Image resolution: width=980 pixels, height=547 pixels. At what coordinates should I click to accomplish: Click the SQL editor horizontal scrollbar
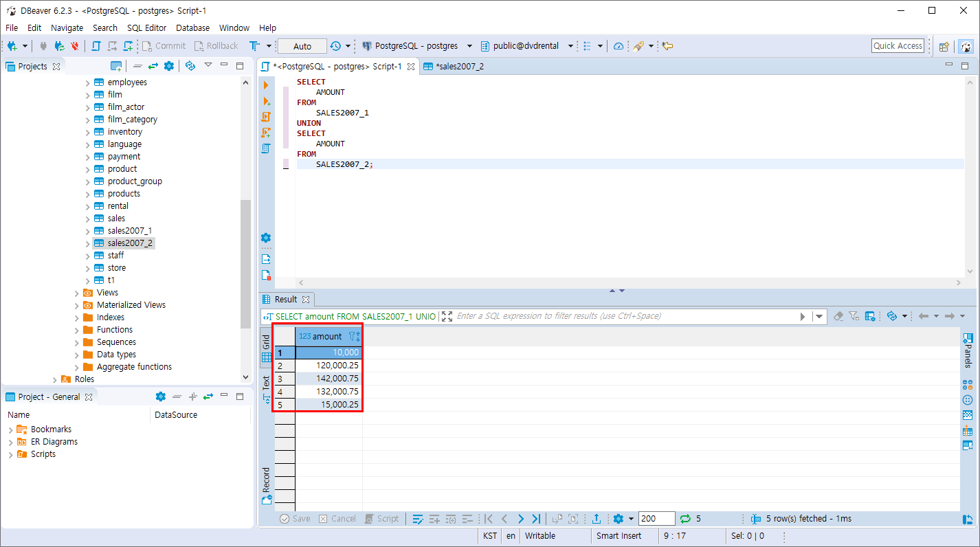tap(630, 283)
